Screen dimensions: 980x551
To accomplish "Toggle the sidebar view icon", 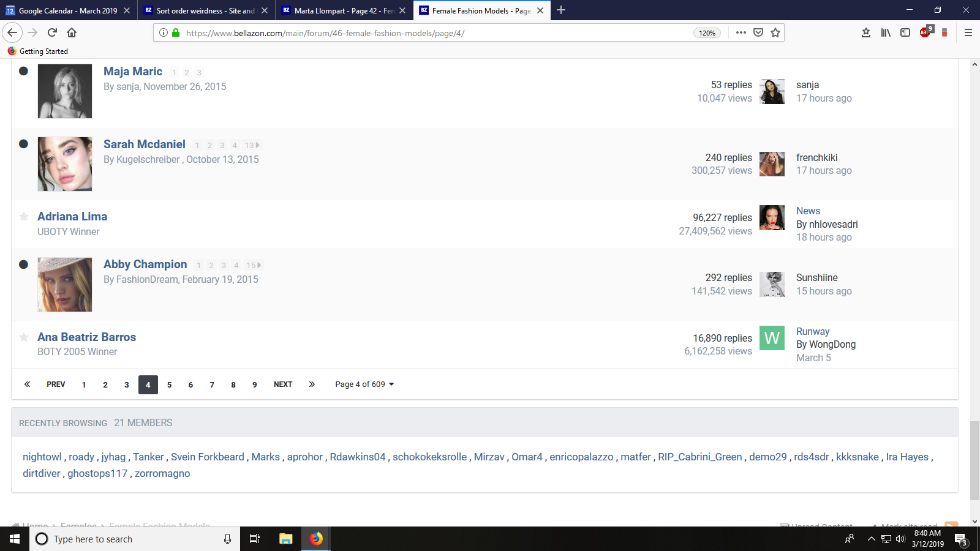I will click(905, 32).
